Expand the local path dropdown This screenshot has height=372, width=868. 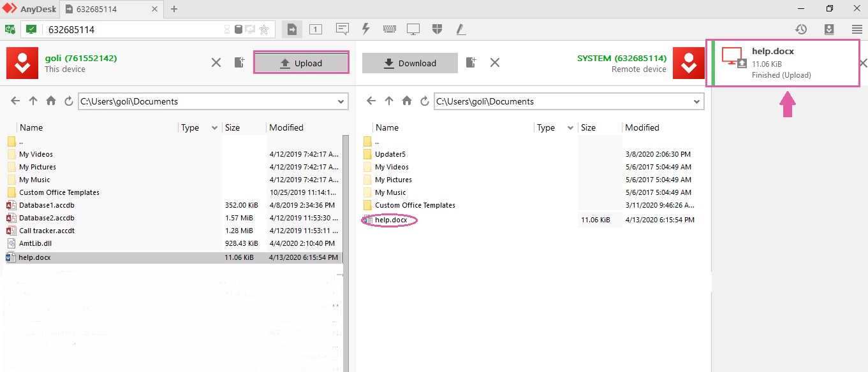tap(341, 101)
